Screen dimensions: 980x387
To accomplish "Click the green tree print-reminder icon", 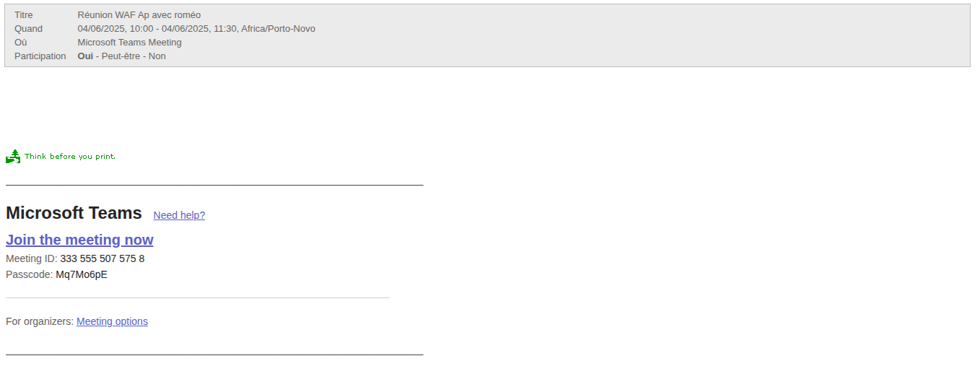I will pos(13,156).
